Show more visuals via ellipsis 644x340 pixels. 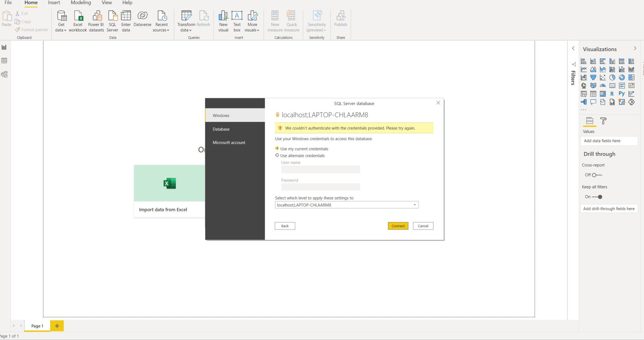tap(584, 110)
